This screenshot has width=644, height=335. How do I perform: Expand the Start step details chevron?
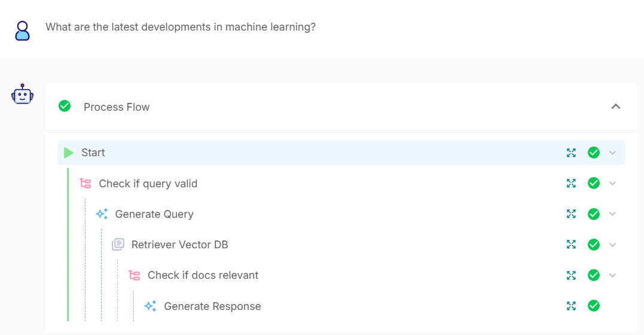coord(612,153)
